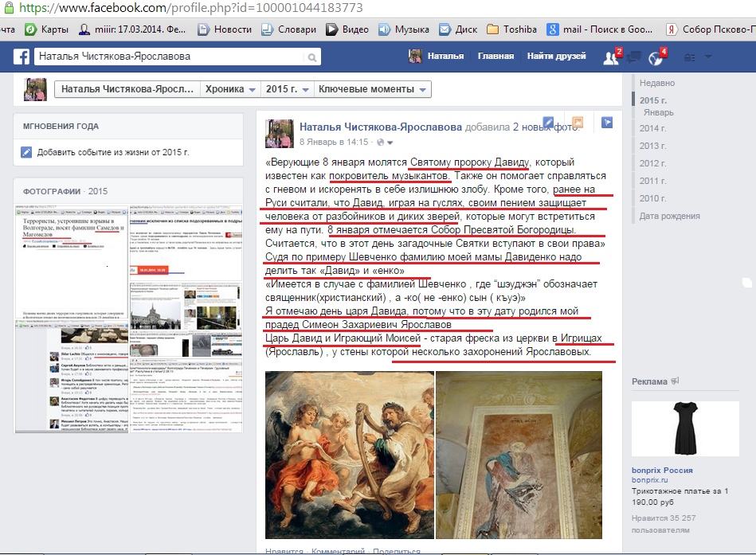Click the orange photo icon on the post
Image resolution: width=756 pixels, height=555 pixels.
[x=577, y=123]
